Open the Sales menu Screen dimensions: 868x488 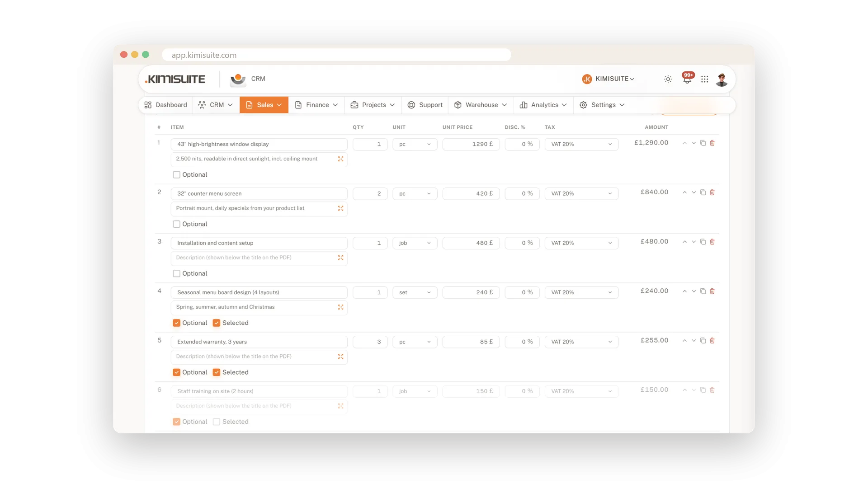coord(264,105)
